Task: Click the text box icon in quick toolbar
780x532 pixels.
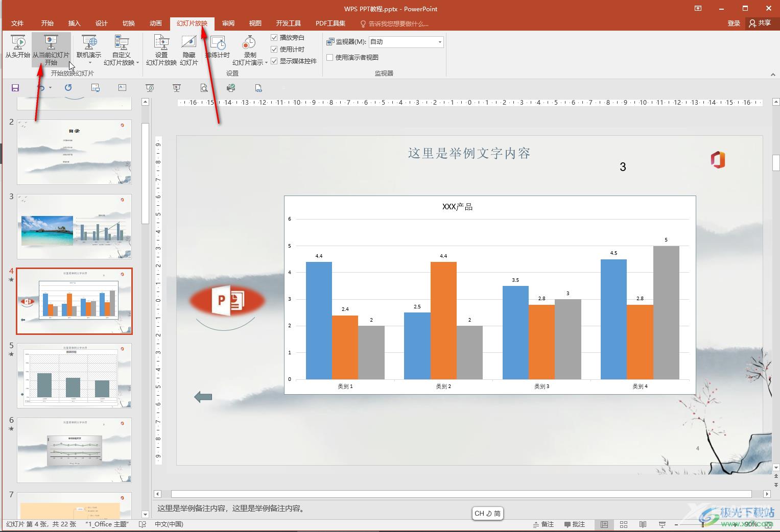Action: [x=123, y=88]
